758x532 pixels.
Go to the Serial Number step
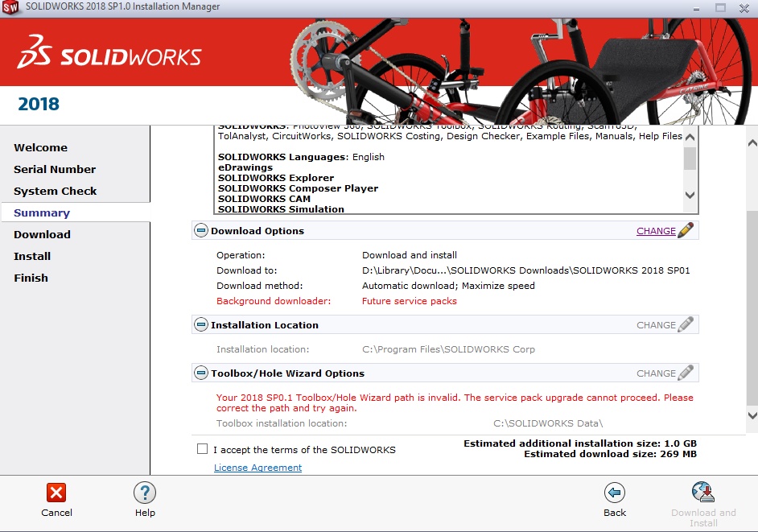click(x=55, y=169)
